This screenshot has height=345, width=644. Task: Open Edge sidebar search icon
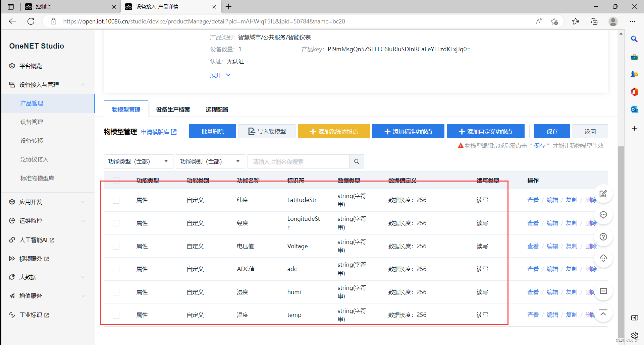pyautogui.click(x=634, y=39)
